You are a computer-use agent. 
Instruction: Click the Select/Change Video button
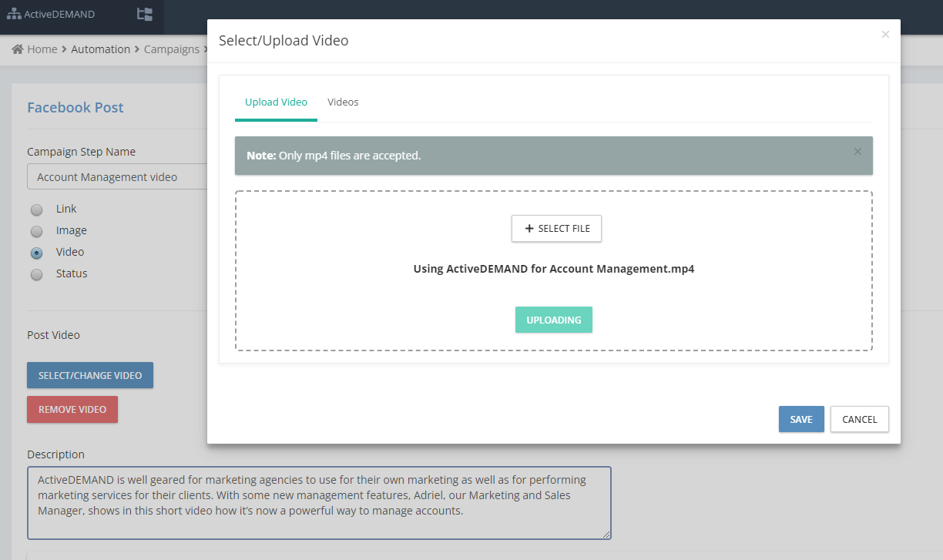point(90,375)
